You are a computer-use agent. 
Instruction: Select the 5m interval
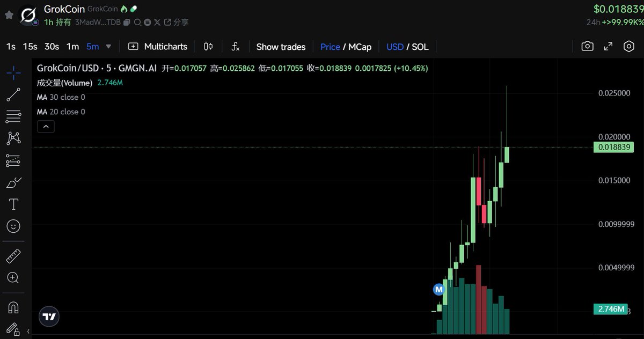[93, 47]
